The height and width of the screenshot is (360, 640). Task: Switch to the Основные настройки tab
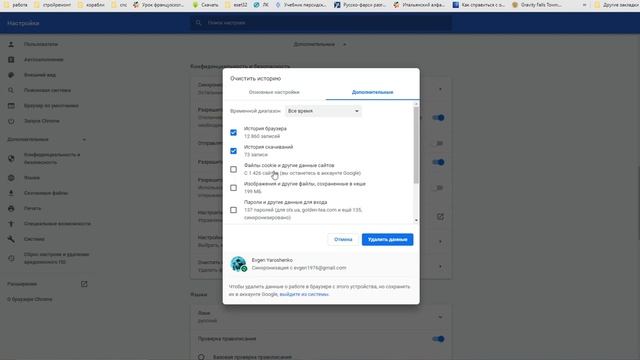274,92
